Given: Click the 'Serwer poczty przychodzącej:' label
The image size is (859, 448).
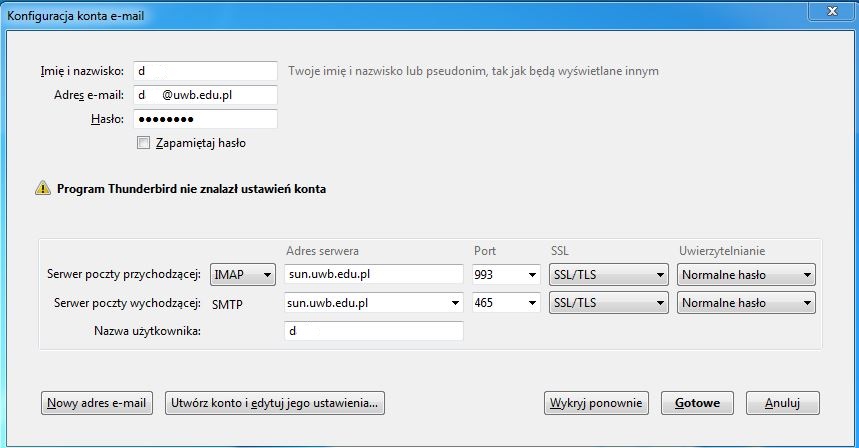Looking at the screenshot, I should (x=124, y=274).
